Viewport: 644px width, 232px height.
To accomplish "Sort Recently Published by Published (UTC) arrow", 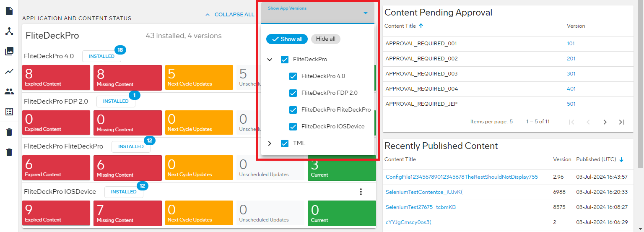I will 621,159.
